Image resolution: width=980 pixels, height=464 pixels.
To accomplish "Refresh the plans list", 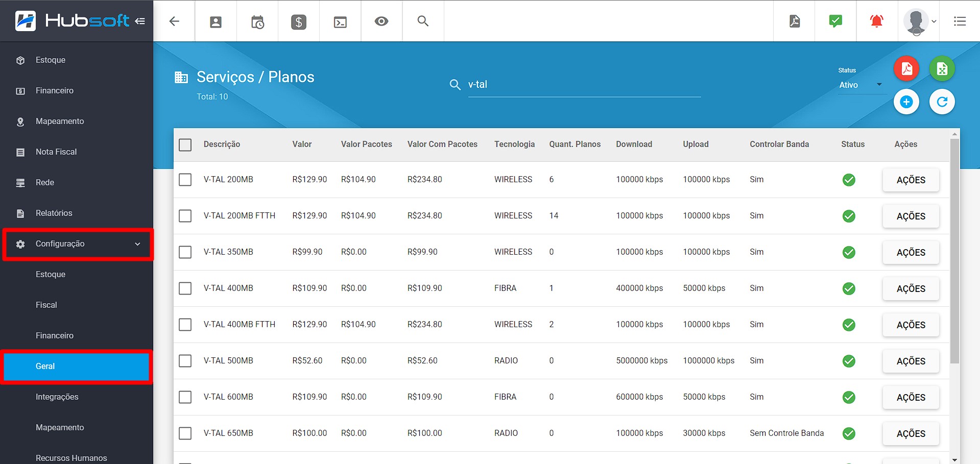I will [x=942, y=102].
